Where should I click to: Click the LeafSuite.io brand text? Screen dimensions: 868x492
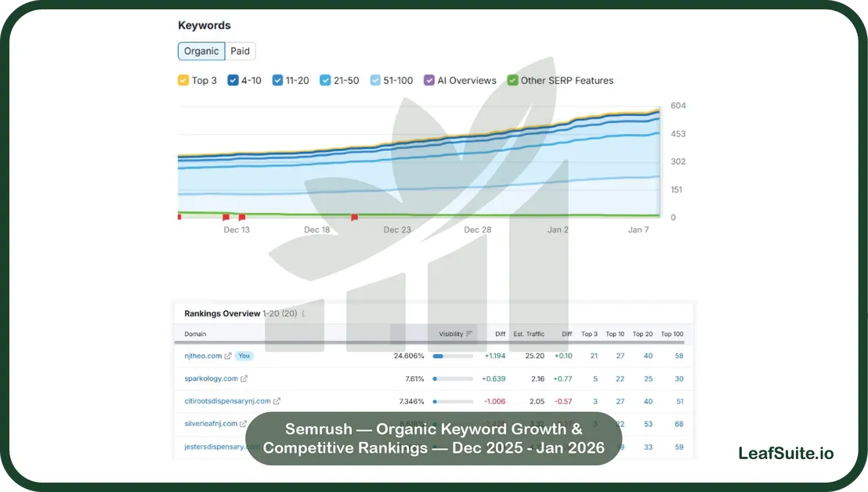coord(786,454)
